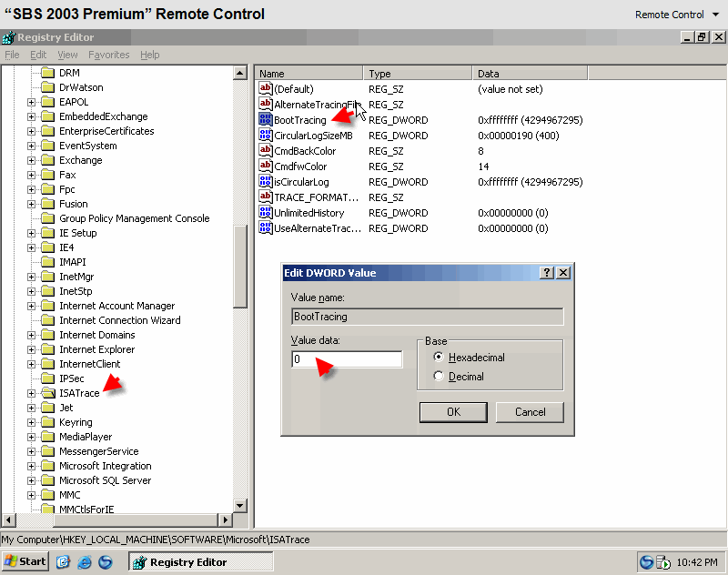Click the Microsoft SQL Server folder icon
728x575 pixels.
pos(48,480)
